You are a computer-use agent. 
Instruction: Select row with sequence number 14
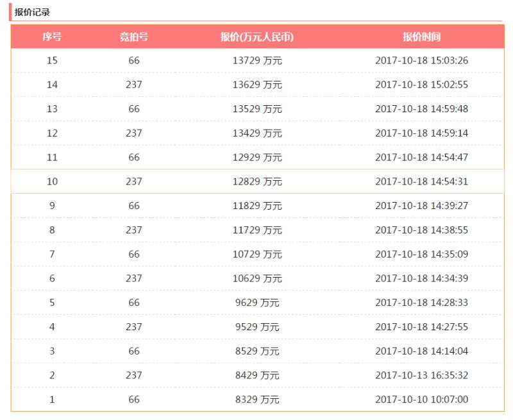click(52, 85)
